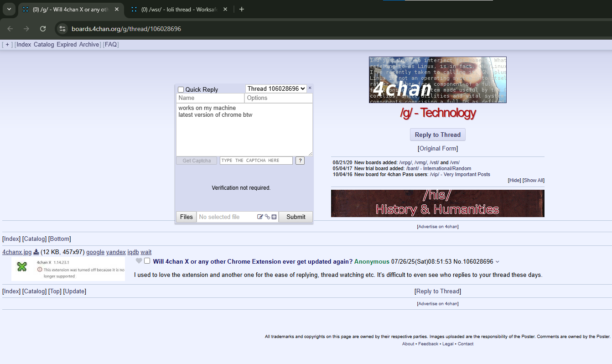Toggle the Quick Reply checkbox
Viewport: 612px width, 364px height.
(181, 89)
